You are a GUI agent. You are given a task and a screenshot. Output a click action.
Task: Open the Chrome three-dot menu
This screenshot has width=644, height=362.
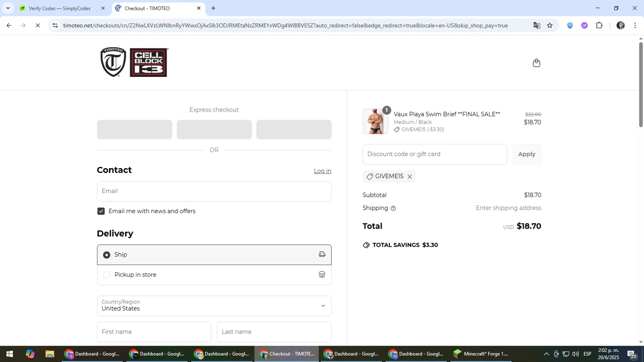click(635, 25)
